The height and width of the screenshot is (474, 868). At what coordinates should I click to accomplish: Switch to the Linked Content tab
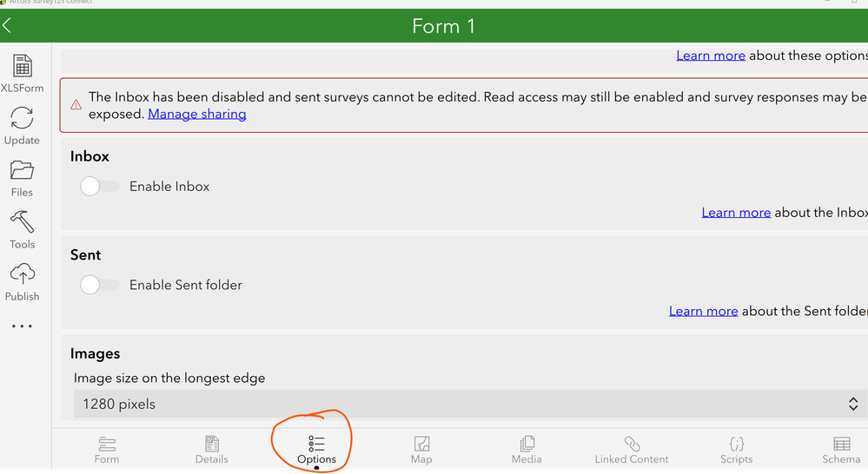(x=632, y=450)
